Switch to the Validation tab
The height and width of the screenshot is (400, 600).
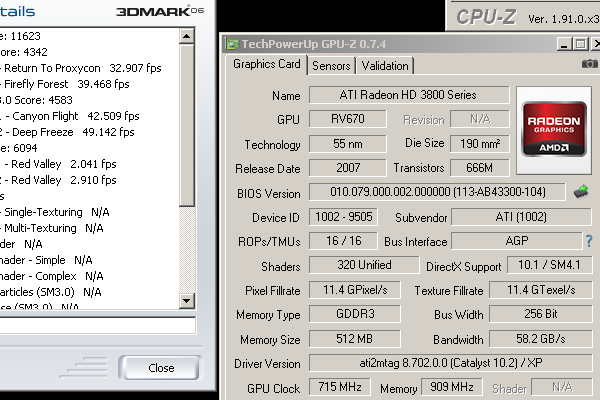[x=385, y=66]
